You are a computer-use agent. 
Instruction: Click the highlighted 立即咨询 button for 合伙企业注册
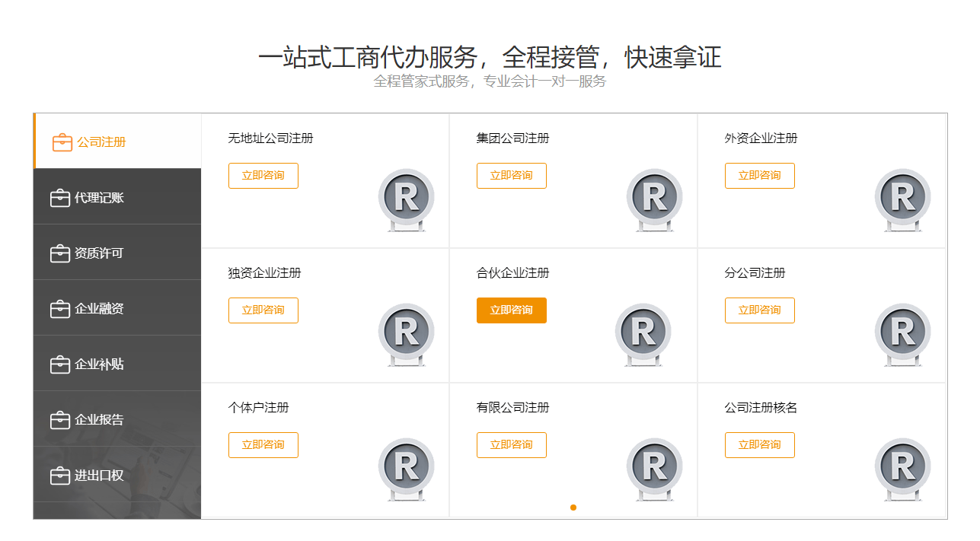[x=511, y=310]
